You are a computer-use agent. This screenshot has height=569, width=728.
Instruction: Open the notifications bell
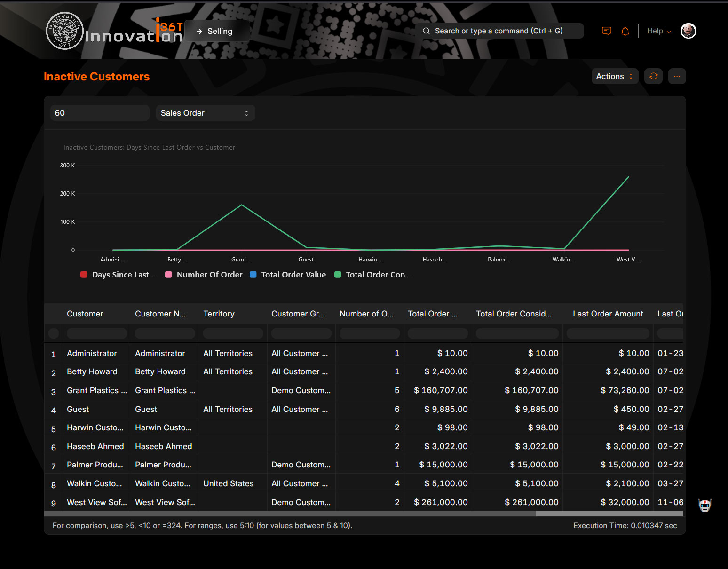[x=625, y=31]
